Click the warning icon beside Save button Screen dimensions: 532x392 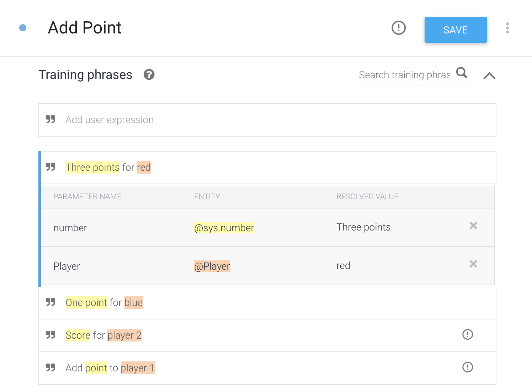click(398, 28)
